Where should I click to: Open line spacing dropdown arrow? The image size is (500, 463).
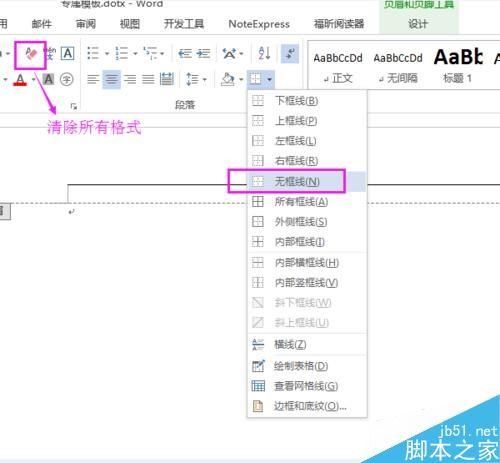pos(205,79)
